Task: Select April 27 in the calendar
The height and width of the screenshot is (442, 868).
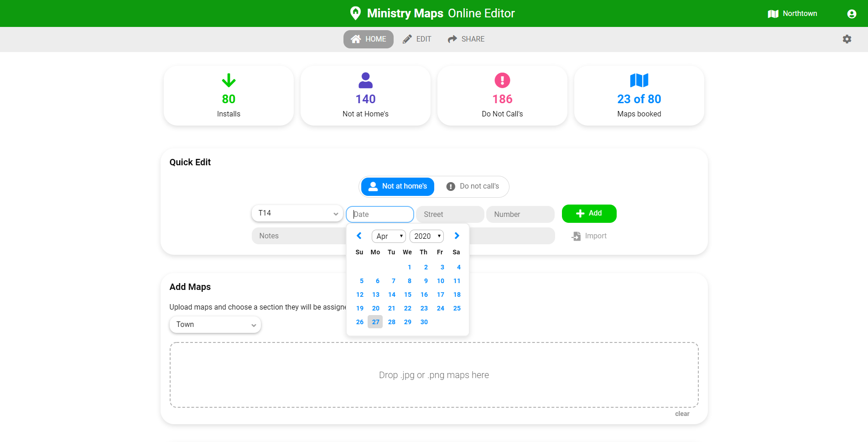Action: point(375,322)
